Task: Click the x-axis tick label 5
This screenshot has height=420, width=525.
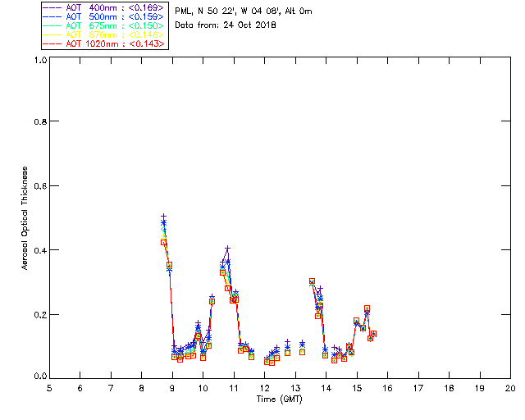Action: click(49, 387)
